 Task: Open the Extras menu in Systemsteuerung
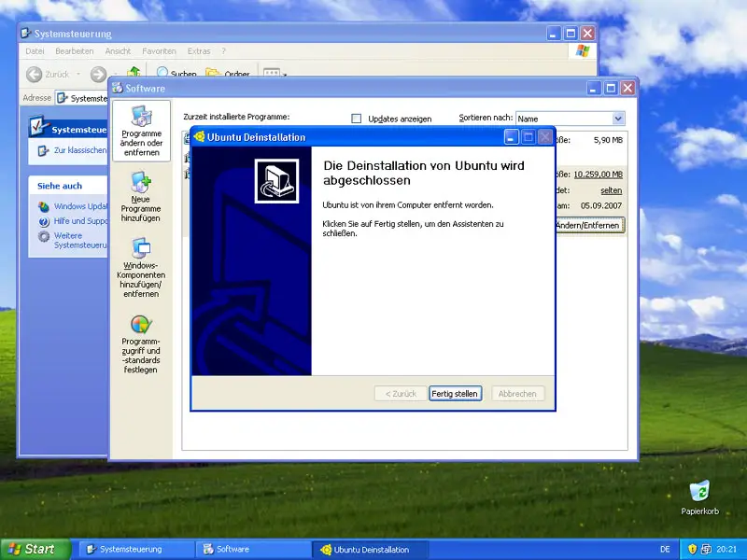(x=199, y=51)
